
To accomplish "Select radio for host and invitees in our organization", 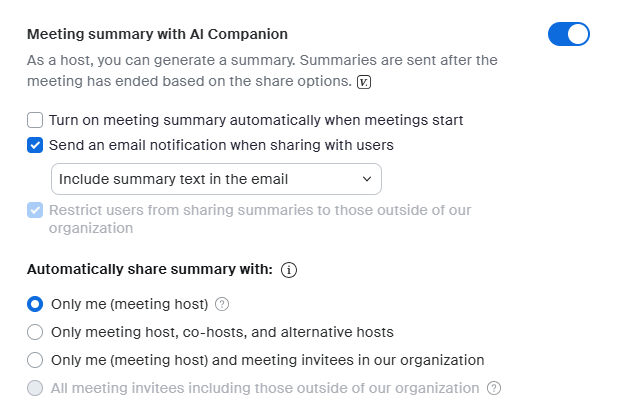I will click(x=35, y=360).
